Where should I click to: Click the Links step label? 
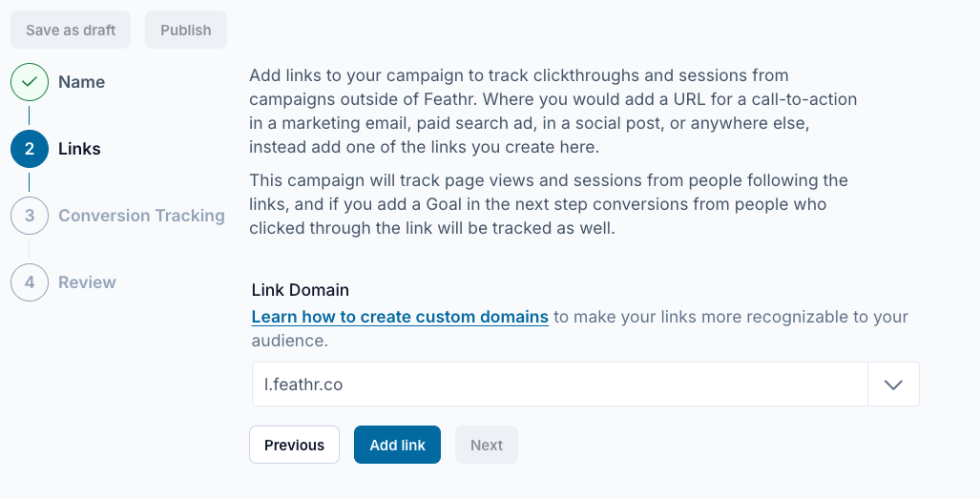point(79,149)
